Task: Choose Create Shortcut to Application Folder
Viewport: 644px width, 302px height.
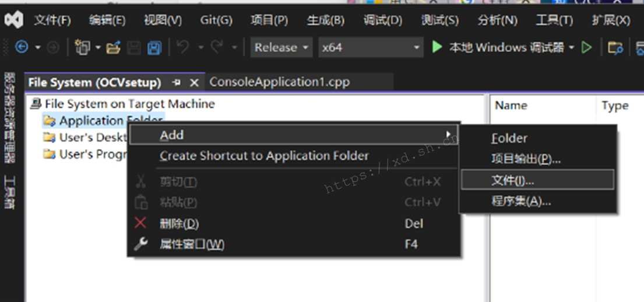Action: 294,156
